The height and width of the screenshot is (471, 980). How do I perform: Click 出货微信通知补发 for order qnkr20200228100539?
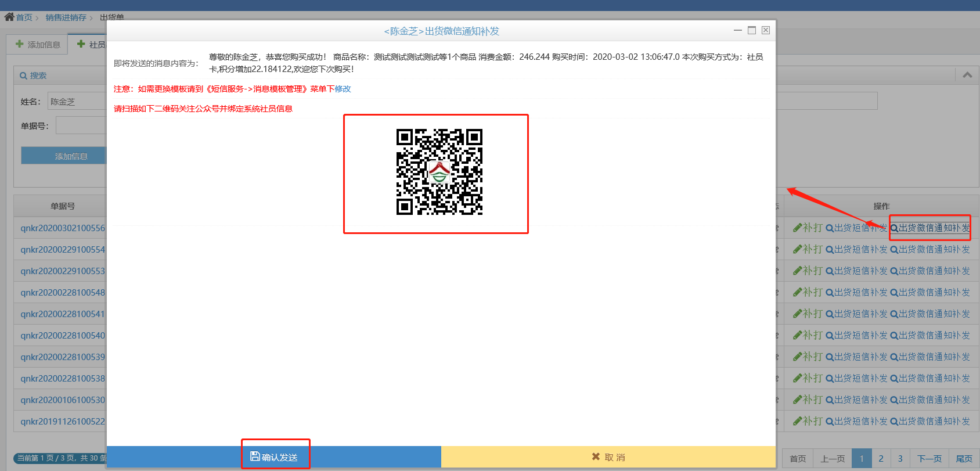click(x=930, y=357)
